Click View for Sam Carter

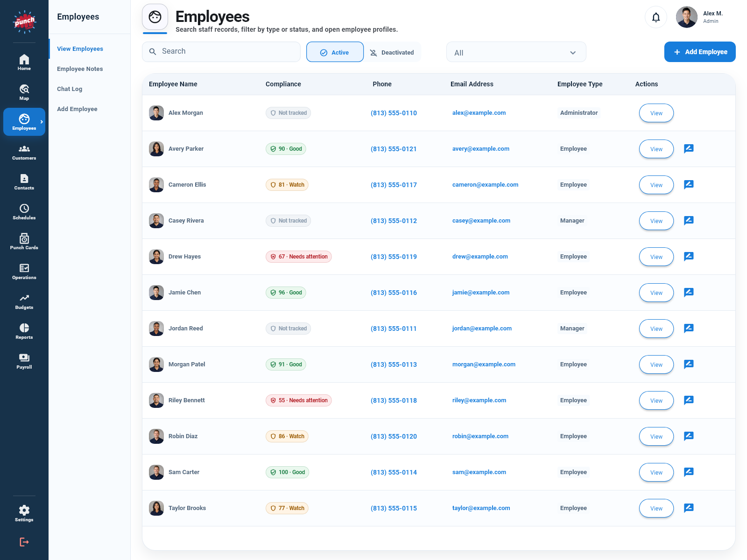[x=656, y=472]
